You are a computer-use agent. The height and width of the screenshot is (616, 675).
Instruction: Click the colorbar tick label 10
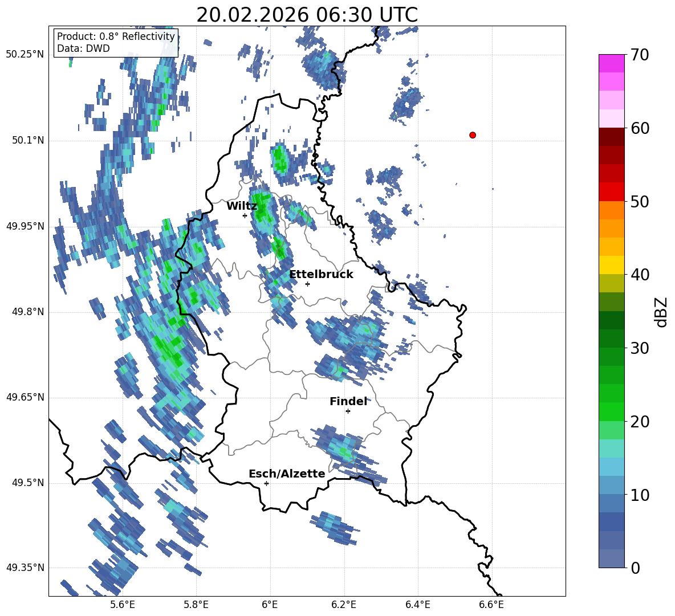click(640, 495)
